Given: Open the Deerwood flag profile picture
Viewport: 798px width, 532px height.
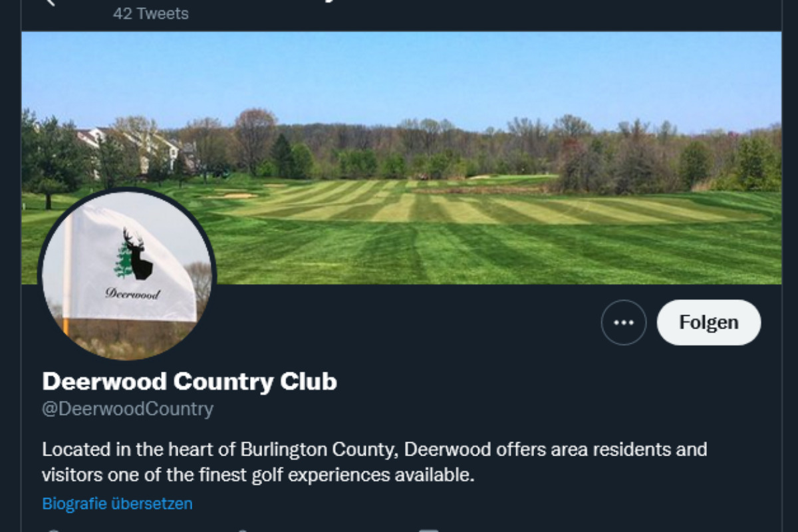Looking at the screenshot, I should (126, 274).
